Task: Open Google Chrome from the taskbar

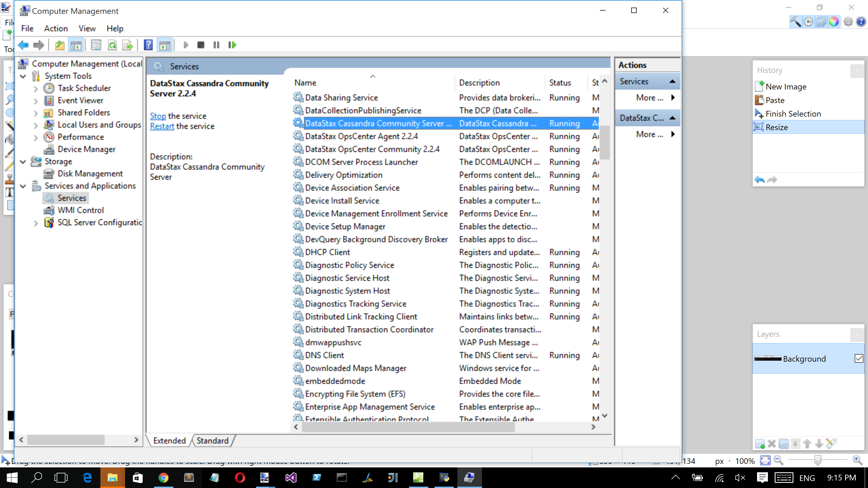Action: pyautogui.click(x=163, y=477)
